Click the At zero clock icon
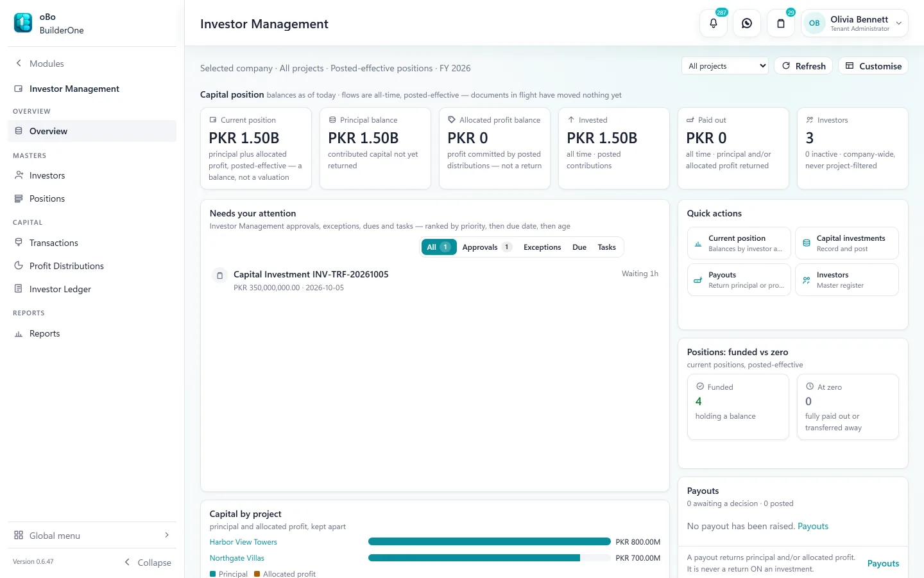 810,387
